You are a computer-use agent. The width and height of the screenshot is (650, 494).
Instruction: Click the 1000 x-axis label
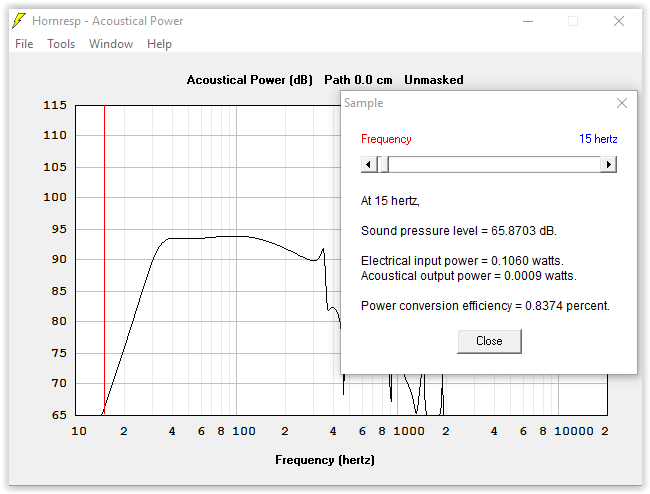[409, 431]
